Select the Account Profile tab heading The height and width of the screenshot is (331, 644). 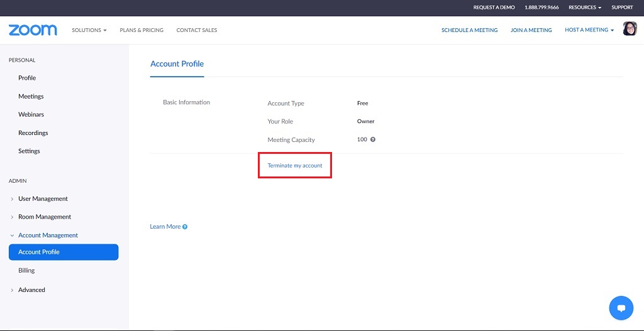click(177, 64)
